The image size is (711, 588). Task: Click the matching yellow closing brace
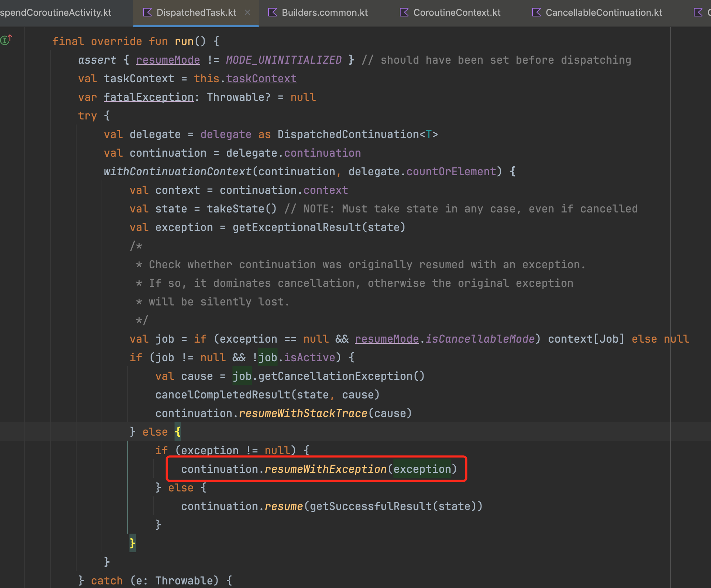coord(132,543)
